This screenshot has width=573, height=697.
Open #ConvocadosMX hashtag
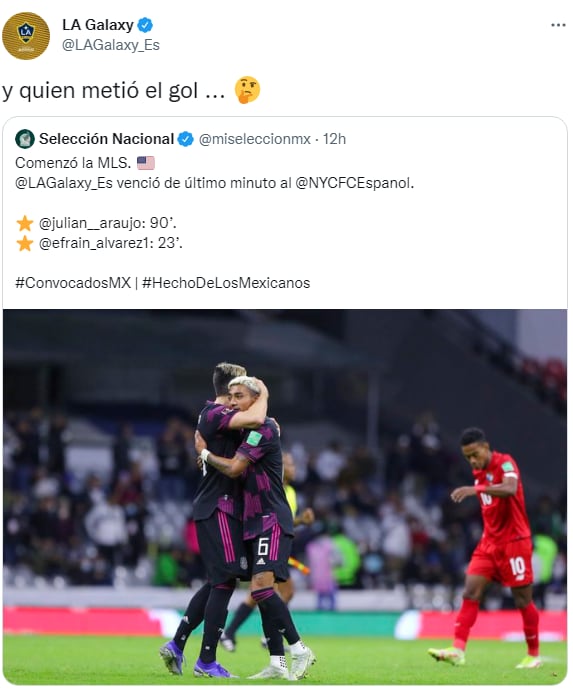pos(73,283)
